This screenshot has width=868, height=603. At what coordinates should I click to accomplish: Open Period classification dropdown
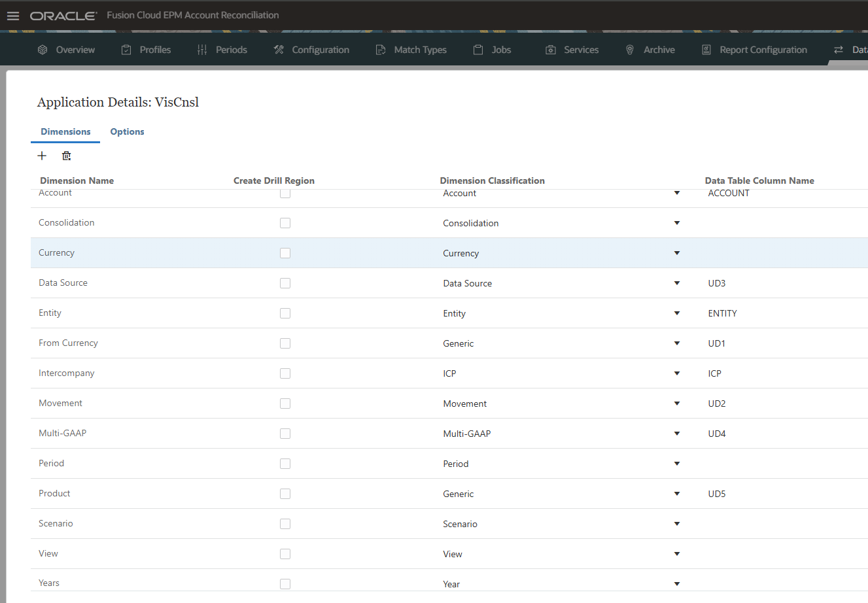tap(677, 464)
